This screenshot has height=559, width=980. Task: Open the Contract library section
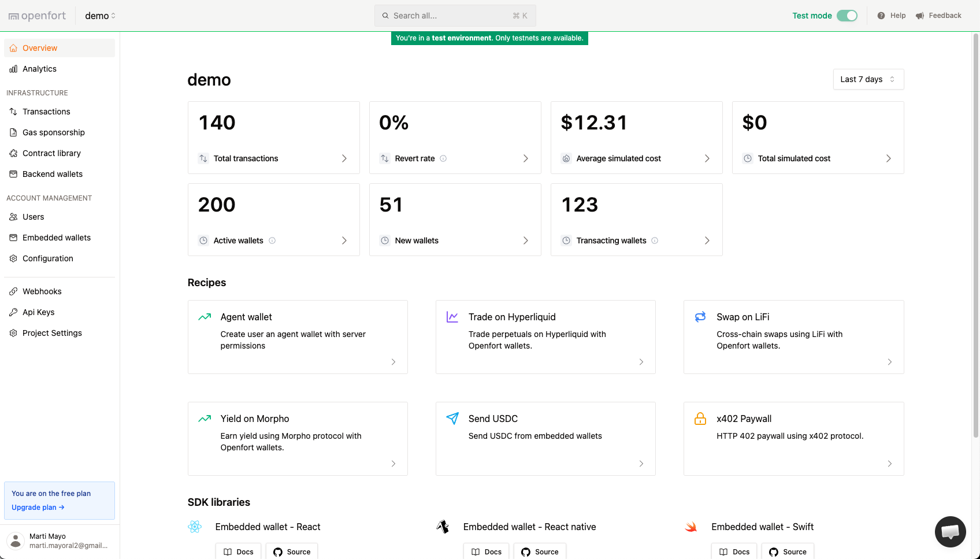51,153
